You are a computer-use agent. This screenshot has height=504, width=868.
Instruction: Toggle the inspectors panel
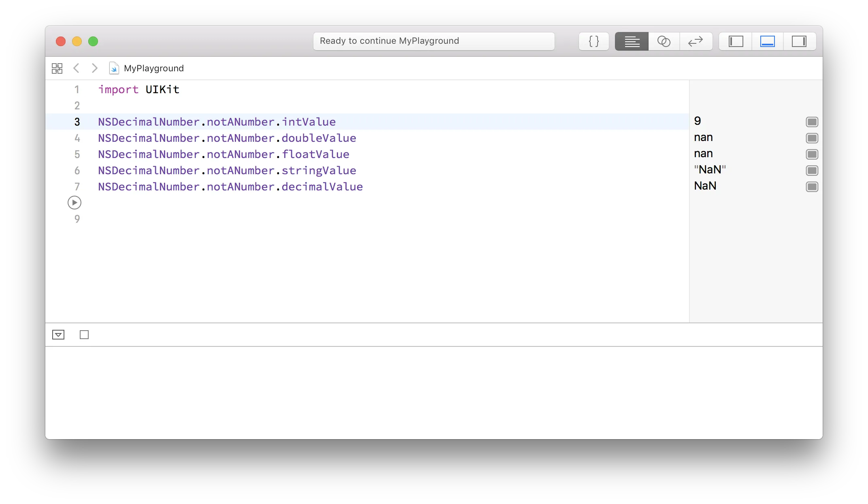click(x=799, y=41)
